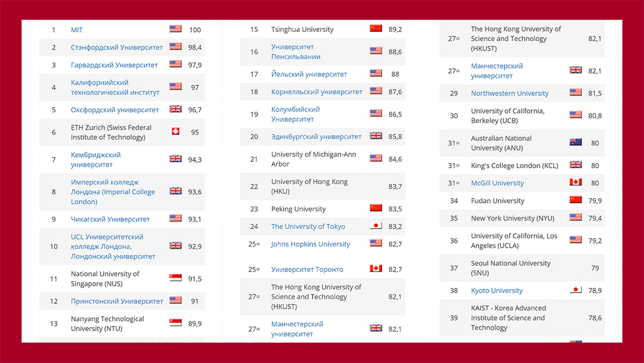
Task: Click the UK flag in the Эдинбургский университет row
Action: (376, 136)
